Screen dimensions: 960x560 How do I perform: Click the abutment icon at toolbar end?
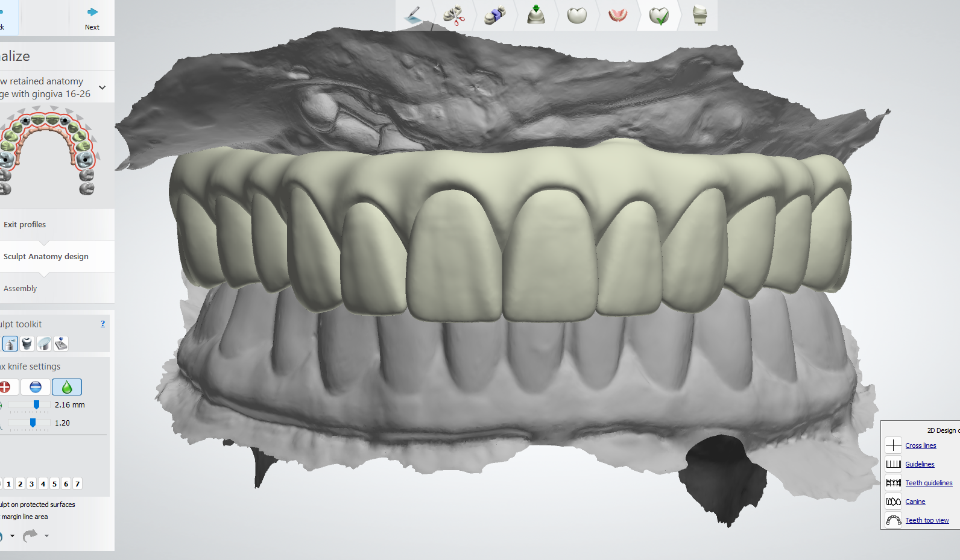[x=699, y=15]
